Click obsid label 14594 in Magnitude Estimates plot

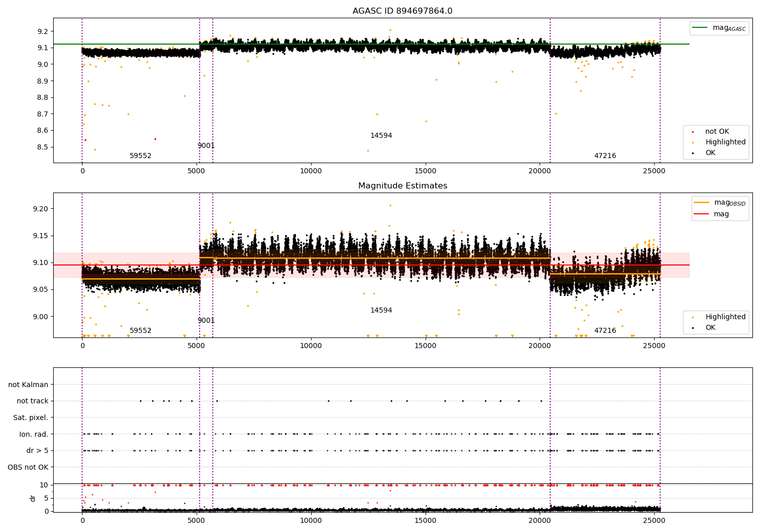[381, 311]
